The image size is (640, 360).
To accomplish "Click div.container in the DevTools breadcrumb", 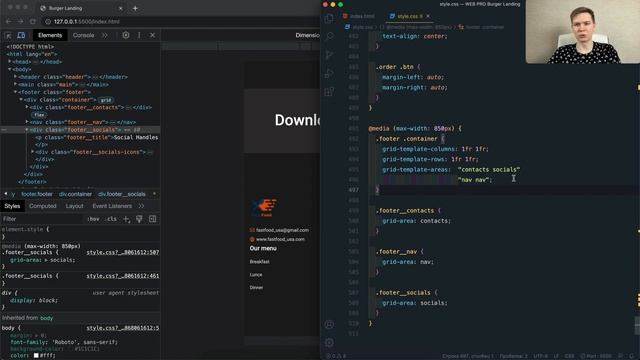I will click(x=75, y=194).
